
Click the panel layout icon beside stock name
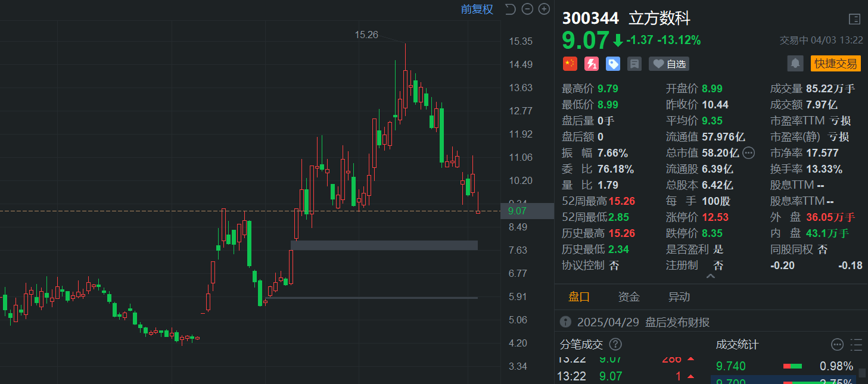click(x=854, y=19)
